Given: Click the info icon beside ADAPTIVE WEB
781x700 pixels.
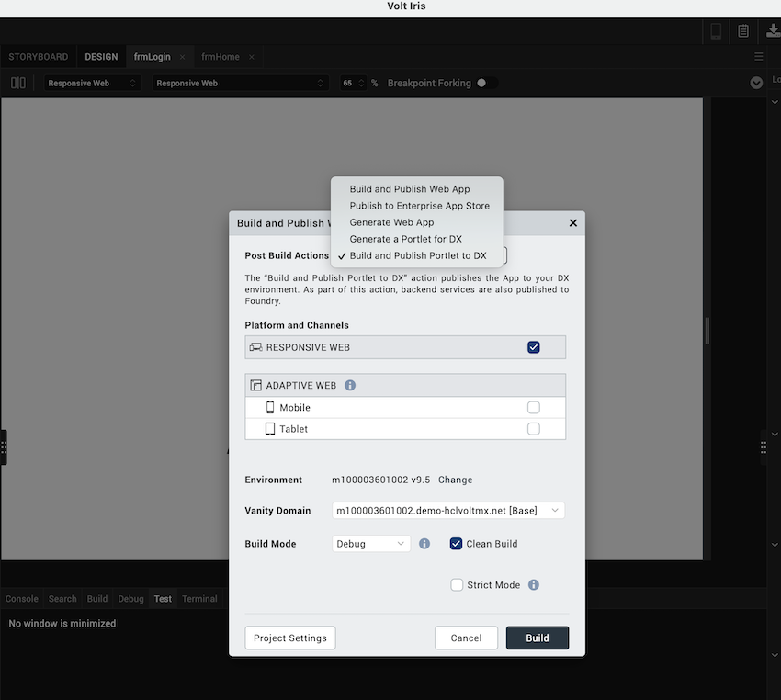Looking at the screenshot, I should pyautogui.click(x=349, y=385).
